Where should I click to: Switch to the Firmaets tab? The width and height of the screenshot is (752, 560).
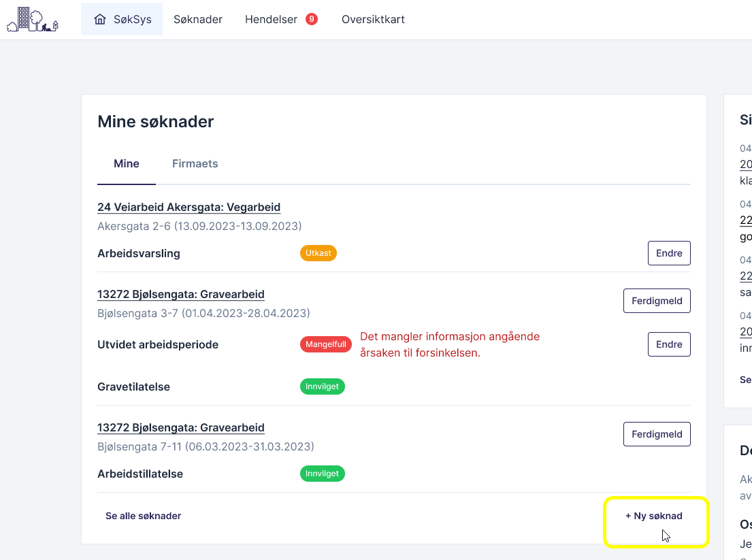click(195, 164)
